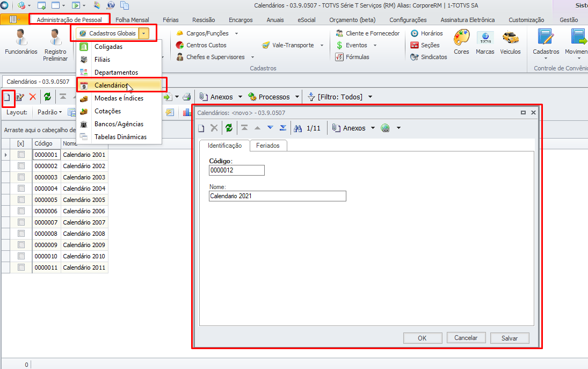Click the chart icon in layout toolbar
Screen dimensions: 588x369
click(187, 112)
